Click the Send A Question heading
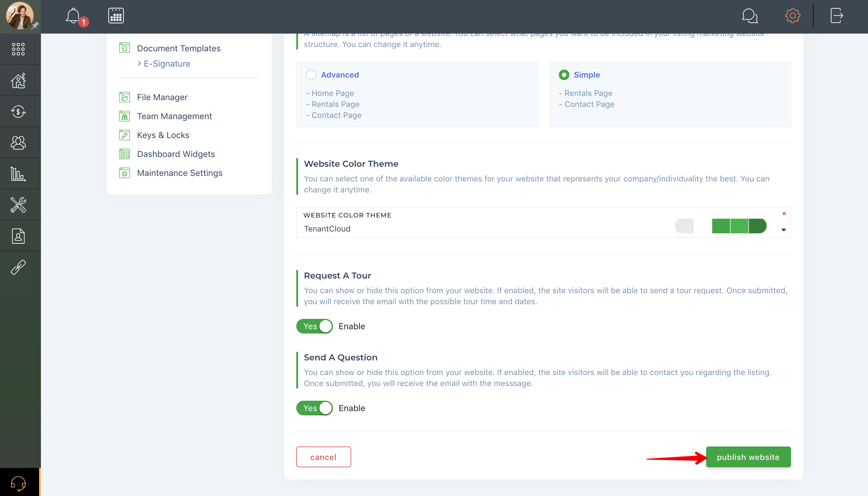This screenshot has height=496, width=868. point(341,357)
